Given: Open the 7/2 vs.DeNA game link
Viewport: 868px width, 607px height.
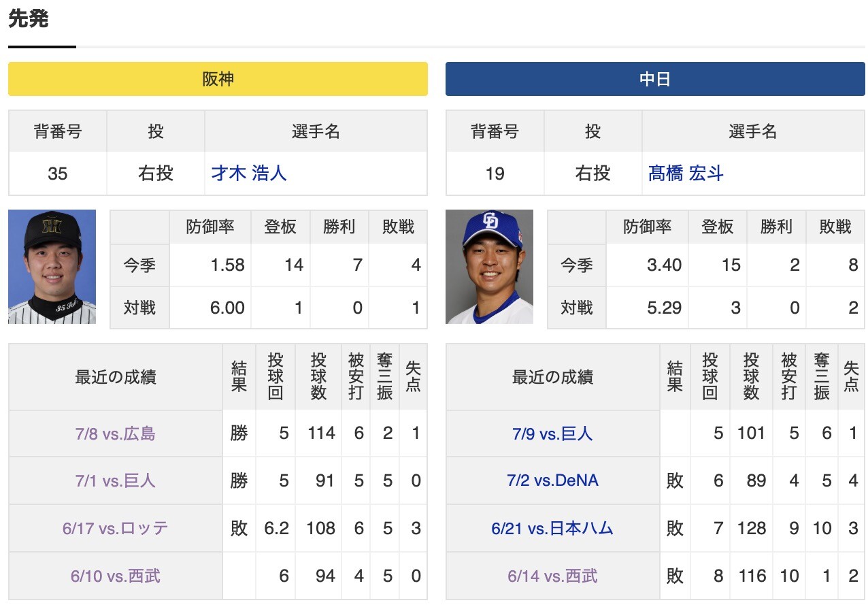Looking at the screenshot, I should tap(552, 481).
